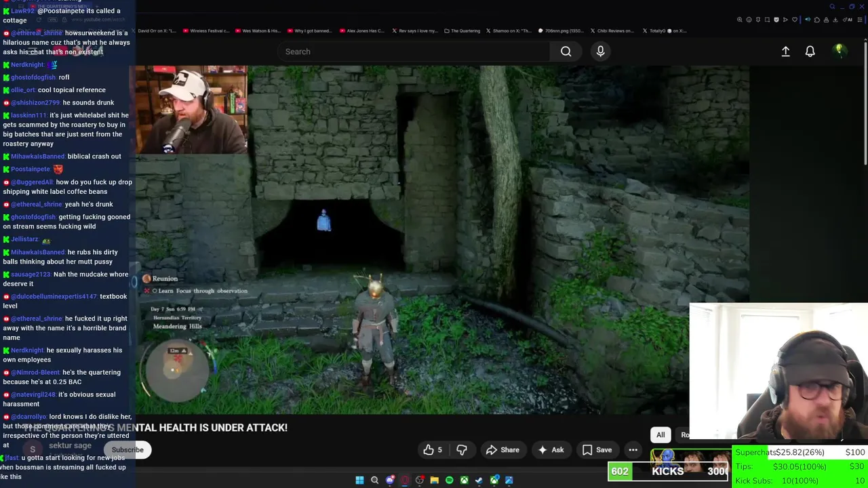
Task: Open the extensions cube icon
Action: 817,20
